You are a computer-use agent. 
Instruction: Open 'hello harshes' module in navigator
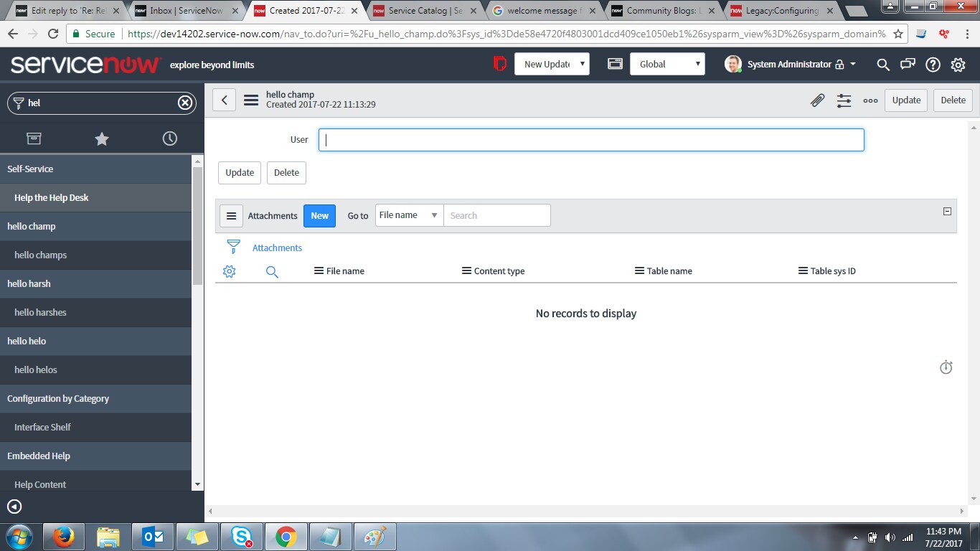(x=40, y=312)
